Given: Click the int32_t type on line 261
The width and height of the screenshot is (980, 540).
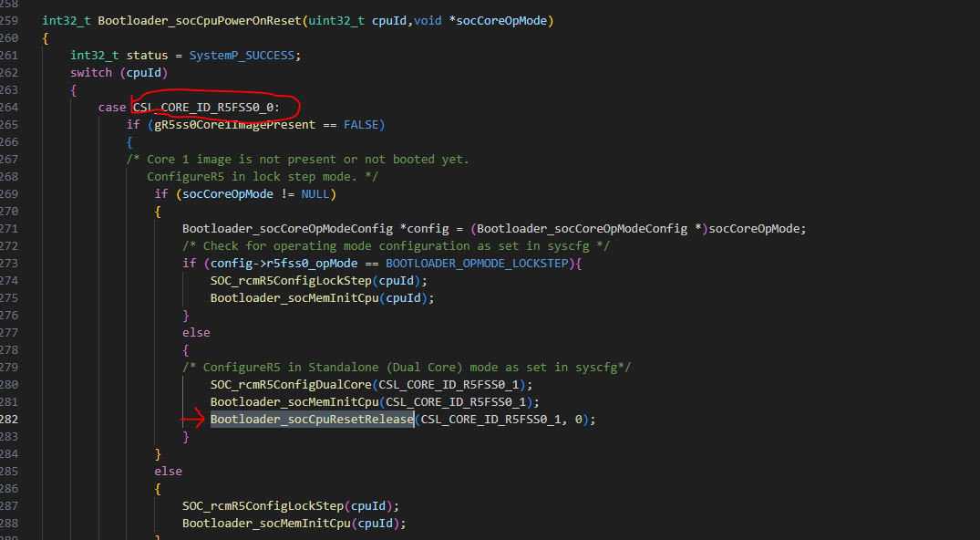Looking at the screenshot, I should 95,56.
